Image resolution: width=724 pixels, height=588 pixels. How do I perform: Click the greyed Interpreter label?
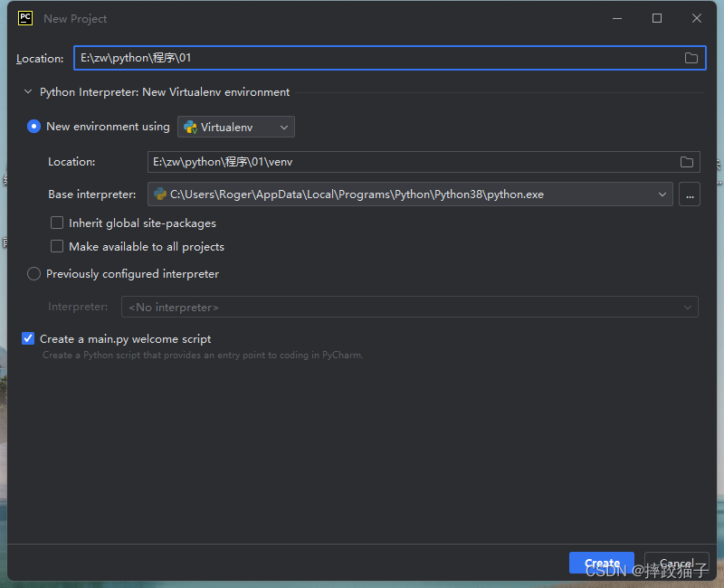point(78,307)
